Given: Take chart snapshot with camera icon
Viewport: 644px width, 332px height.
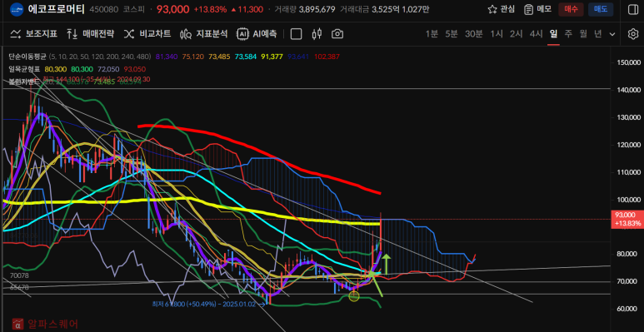Looking at the screenshot, I should (x=337, y=34).
